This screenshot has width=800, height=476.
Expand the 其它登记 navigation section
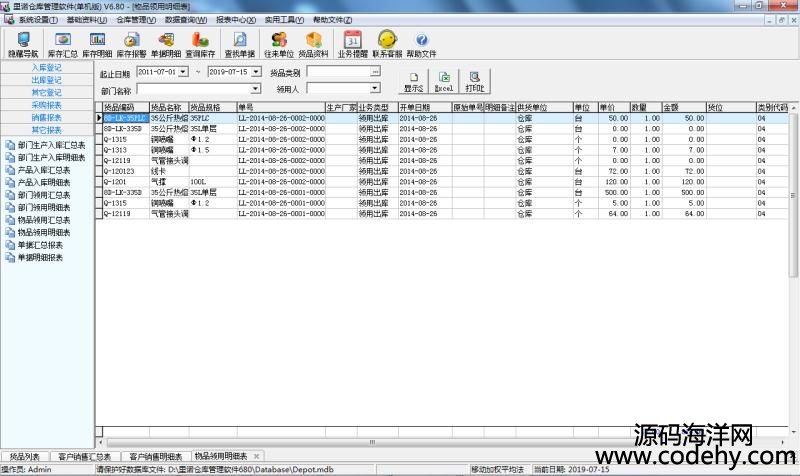pos(46,92)
